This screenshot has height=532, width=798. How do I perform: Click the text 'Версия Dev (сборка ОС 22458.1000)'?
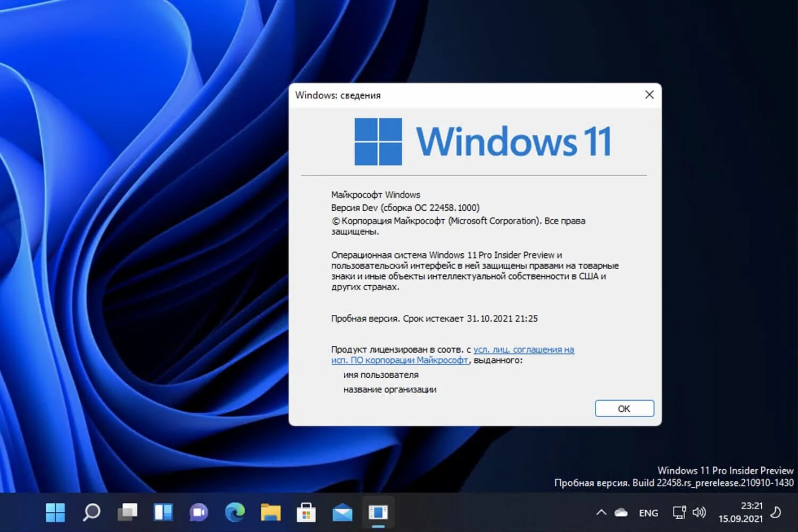[x=405, y=207]
